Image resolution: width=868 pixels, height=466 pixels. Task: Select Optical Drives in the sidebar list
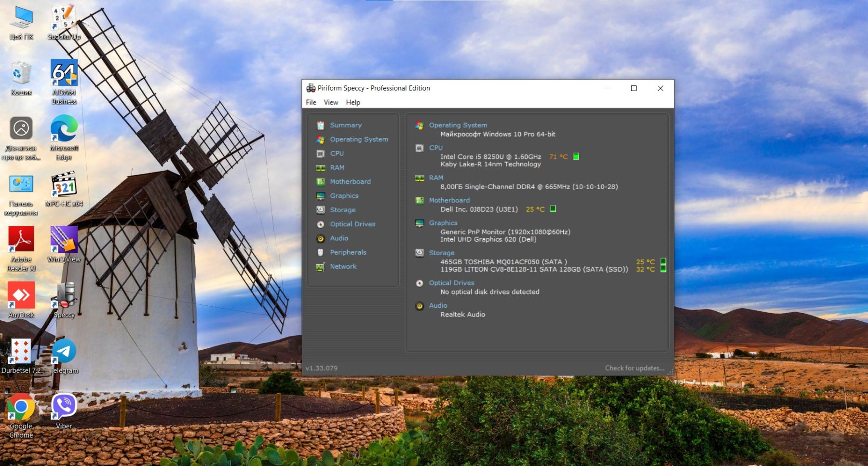pyautogui.click(x=353, y=224)
